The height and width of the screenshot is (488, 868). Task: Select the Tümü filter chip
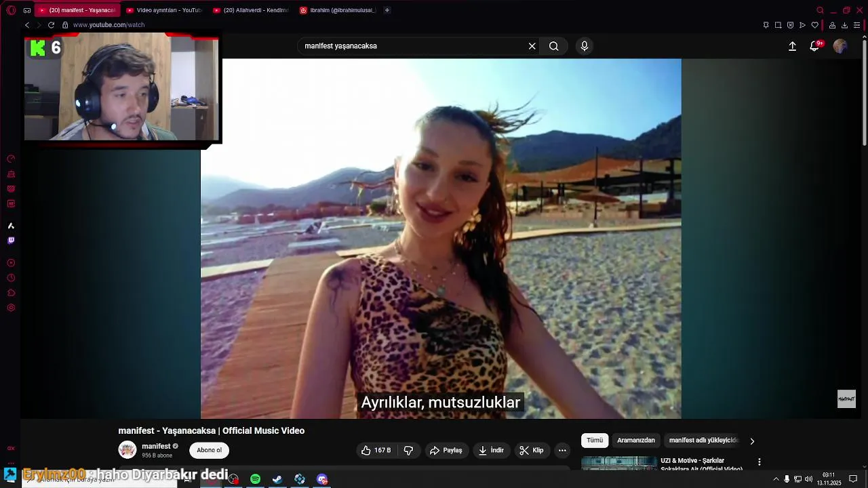pyautogui.click(x=595, y=441)
